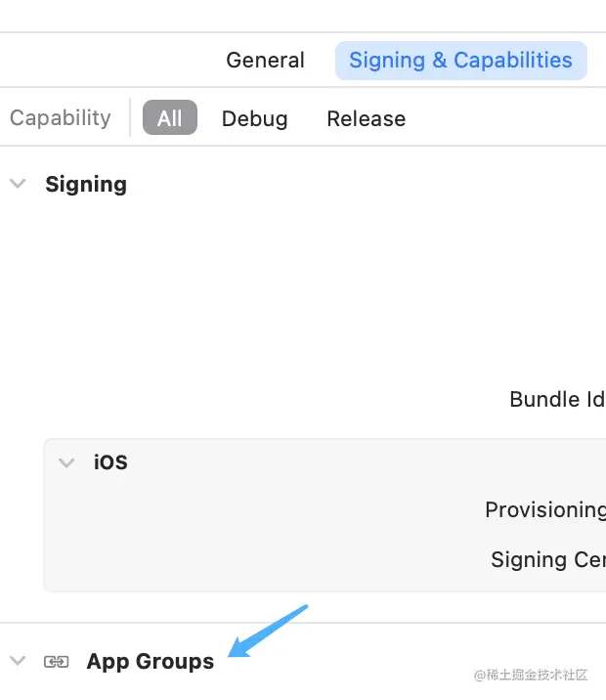Filter capabilities to Release configuration
This screenshot has width=606, height=700.
(x=366, y=119)
